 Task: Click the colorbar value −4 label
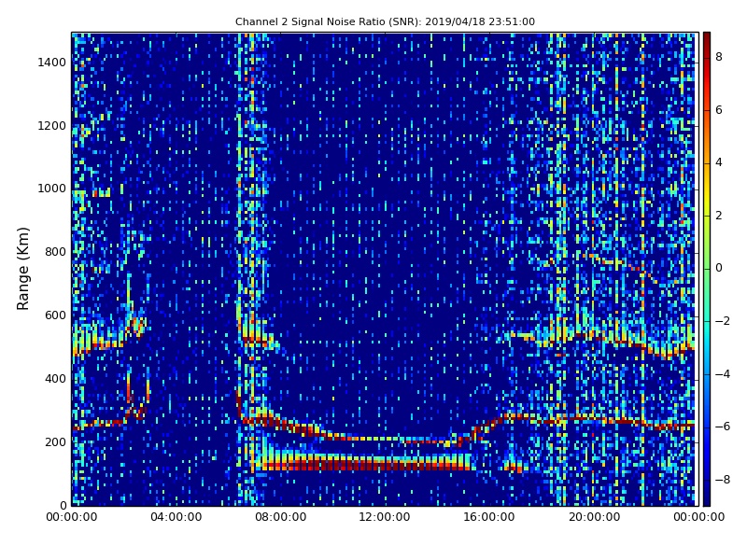pyautogui.click(x=723, y=374)
